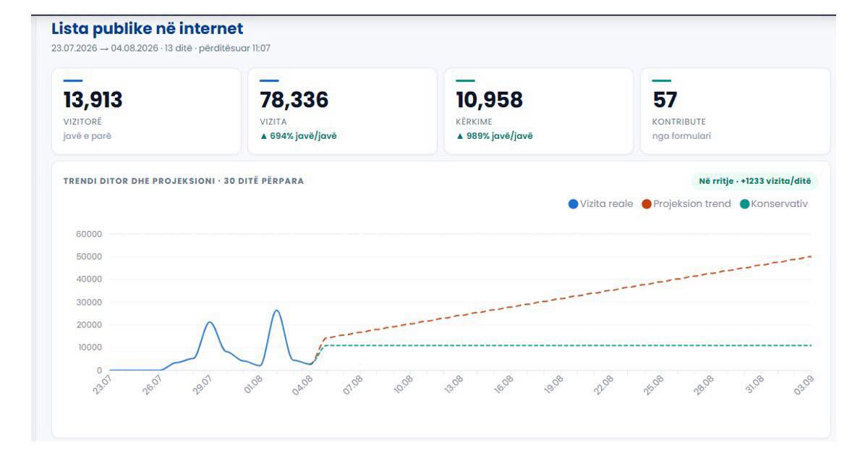Click the 03.09 x-axis date label
868x456 pixels.
[802, 386]
